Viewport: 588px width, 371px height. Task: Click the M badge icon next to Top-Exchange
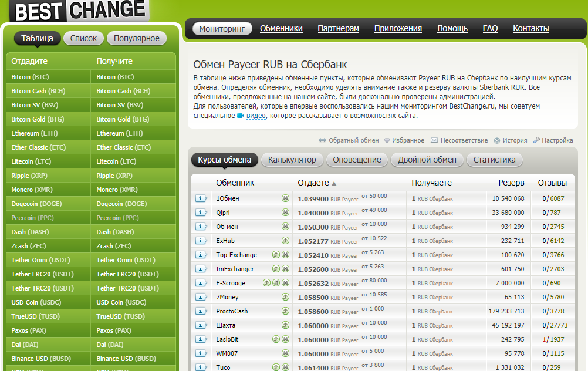285,255
